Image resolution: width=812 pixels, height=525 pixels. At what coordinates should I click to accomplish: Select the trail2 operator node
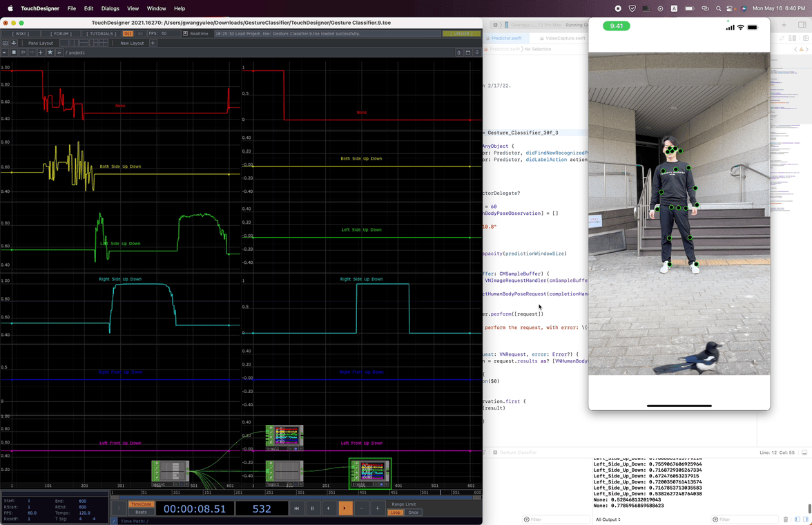click(x=370, y=474)
